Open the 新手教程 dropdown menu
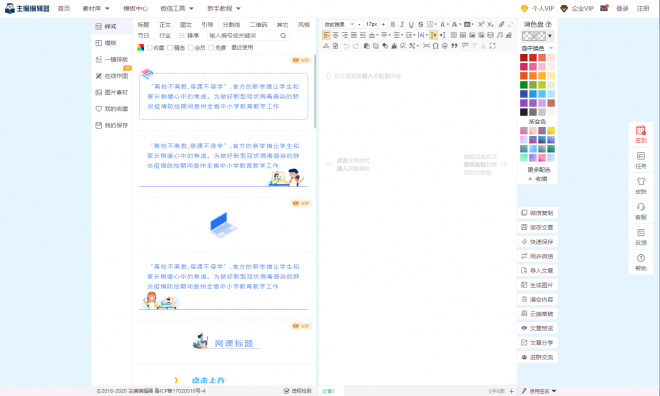 pyautogui.click(x=224, y=8)
